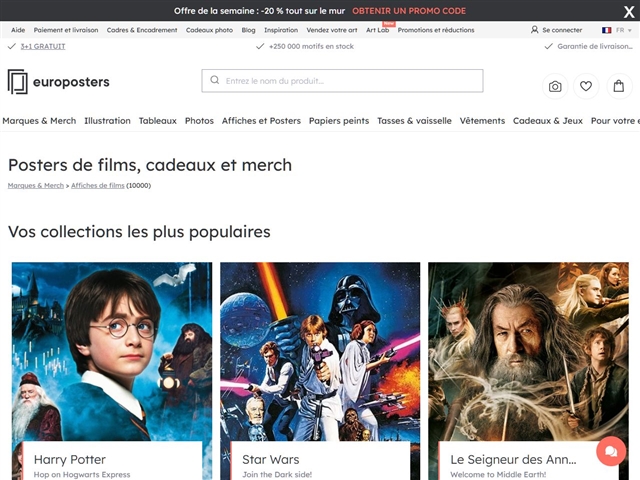Viewport: 640px width, 480px height.
Task: Click Affiches de films breadcrumb
Action: tap(98, 185)
